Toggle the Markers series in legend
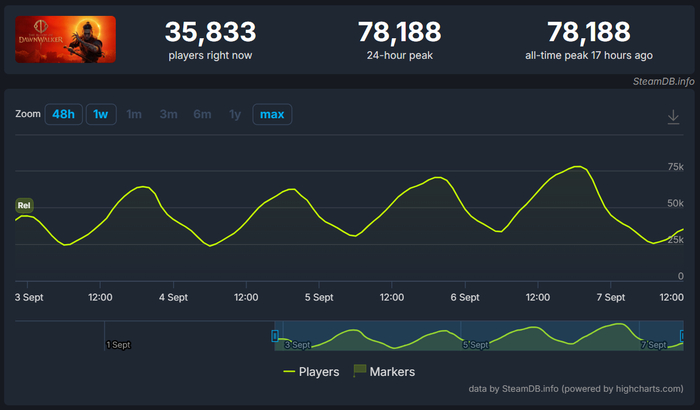The width and height of the screenshot is (700, 410). [384, 372]
